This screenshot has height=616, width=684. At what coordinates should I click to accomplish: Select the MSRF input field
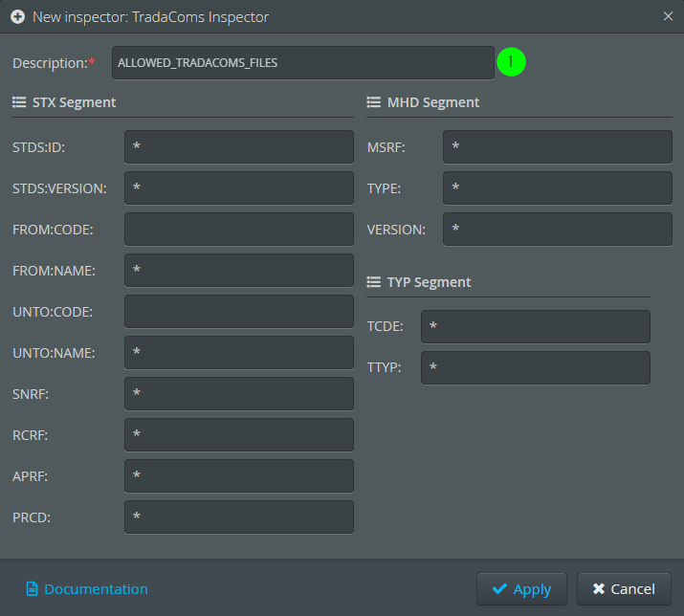pyautogui.click(x=557, y=147)
